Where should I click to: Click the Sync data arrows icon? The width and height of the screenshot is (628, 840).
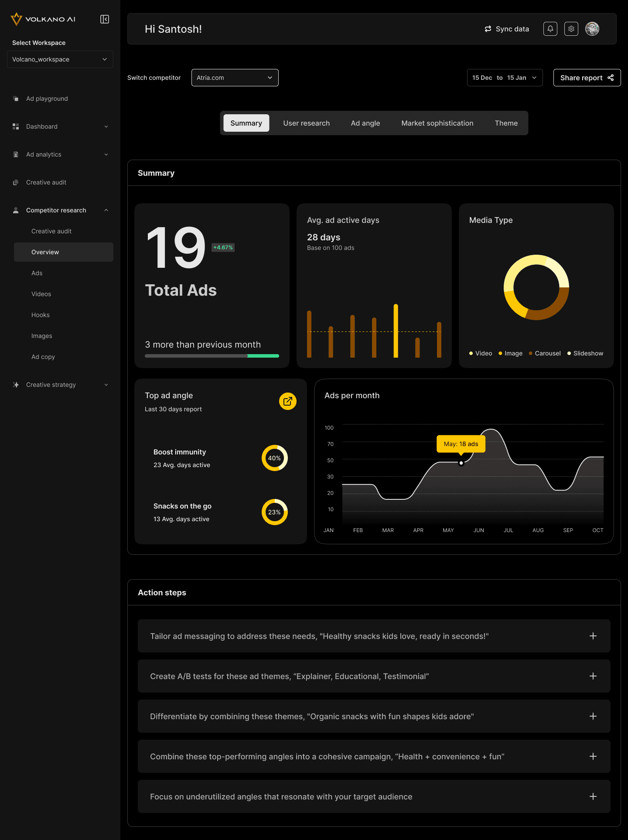(x=488, y=29)
